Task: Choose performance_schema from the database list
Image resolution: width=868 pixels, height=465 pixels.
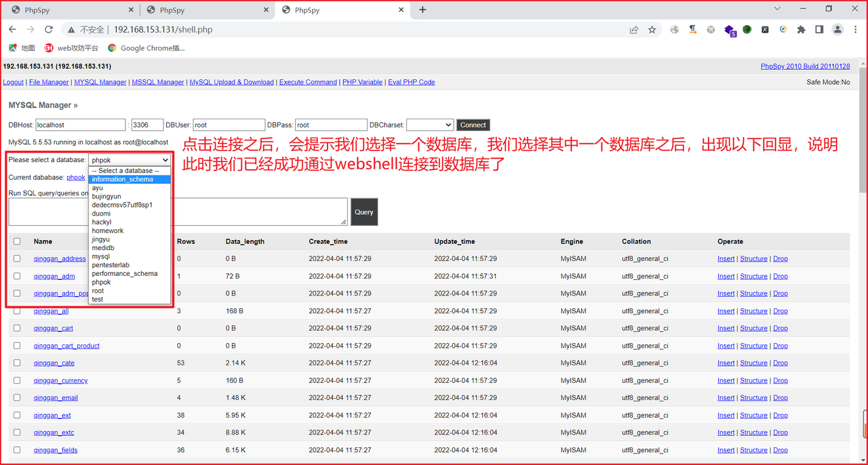Action: pyautogui.click(x=130, y=274)
